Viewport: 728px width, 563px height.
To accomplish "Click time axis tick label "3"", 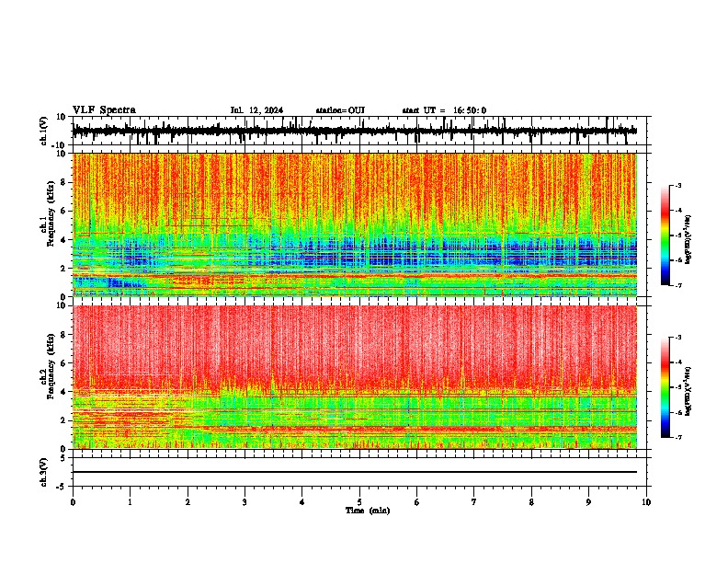I will [245, 502].
